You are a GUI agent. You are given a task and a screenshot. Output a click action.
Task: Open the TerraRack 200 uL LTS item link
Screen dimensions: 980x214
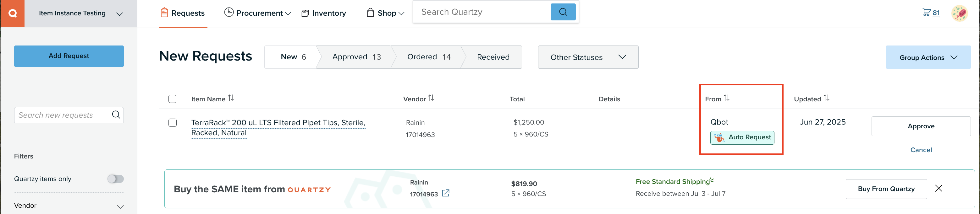[278, 128]
